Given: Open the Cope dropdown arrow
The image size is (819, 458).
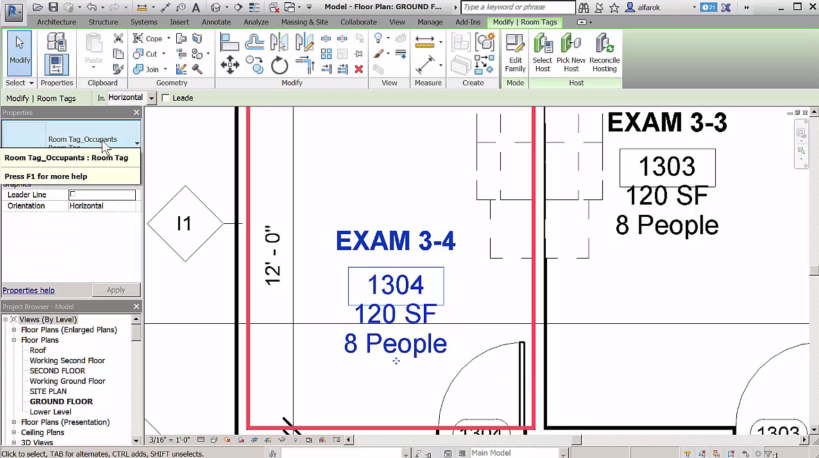Looking at the screenshot, I should (x=168, y=38).
